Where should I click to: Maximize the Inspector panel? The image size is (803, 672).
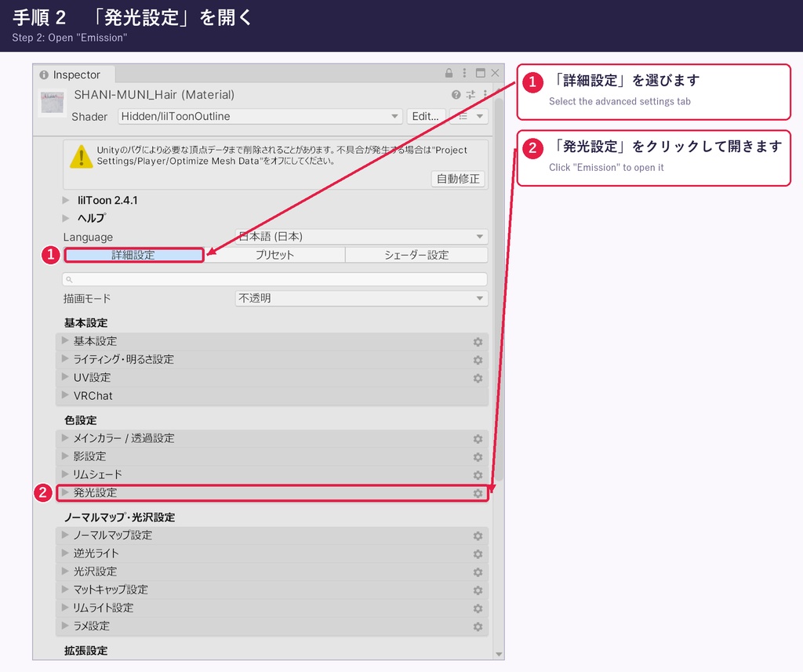pos(481,73)
